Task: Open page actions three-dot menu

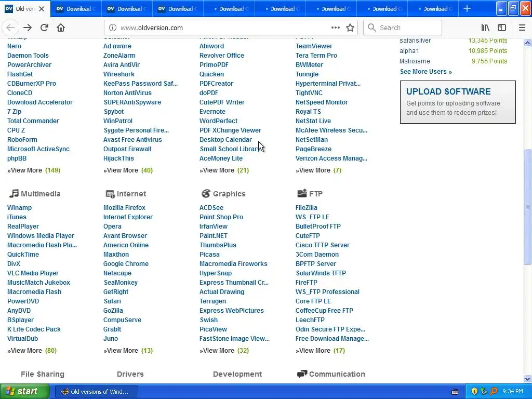Action: pyautogui.click(x=336, y=28)
